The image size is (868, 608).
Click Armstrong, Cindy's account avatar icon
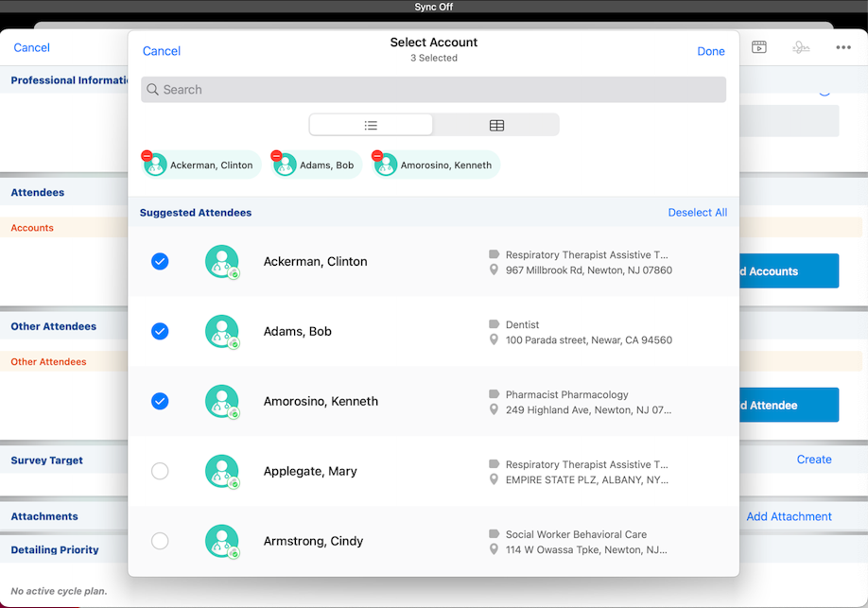click(x=222, y=541)
